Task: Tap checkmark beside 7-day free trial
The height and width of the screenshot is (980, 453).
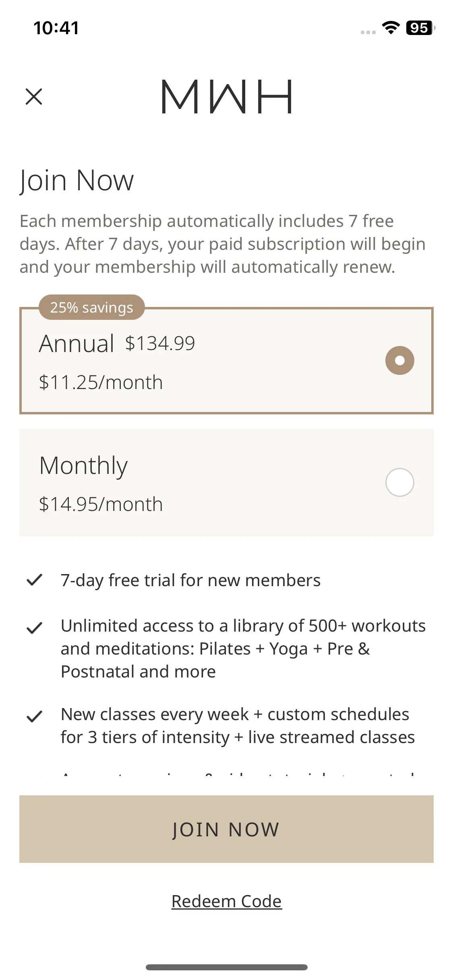Action: 34,580
